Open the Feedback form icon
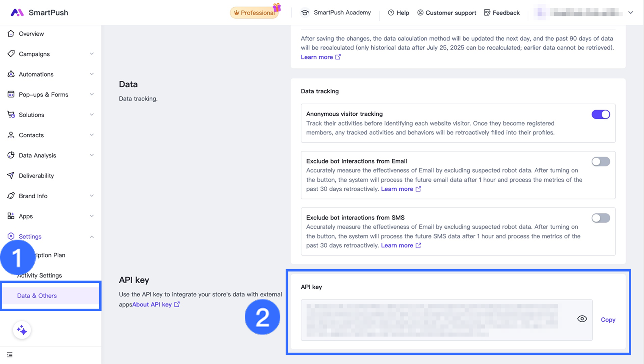The width and height of the screenshot is (644, 364). pos(487,13)
